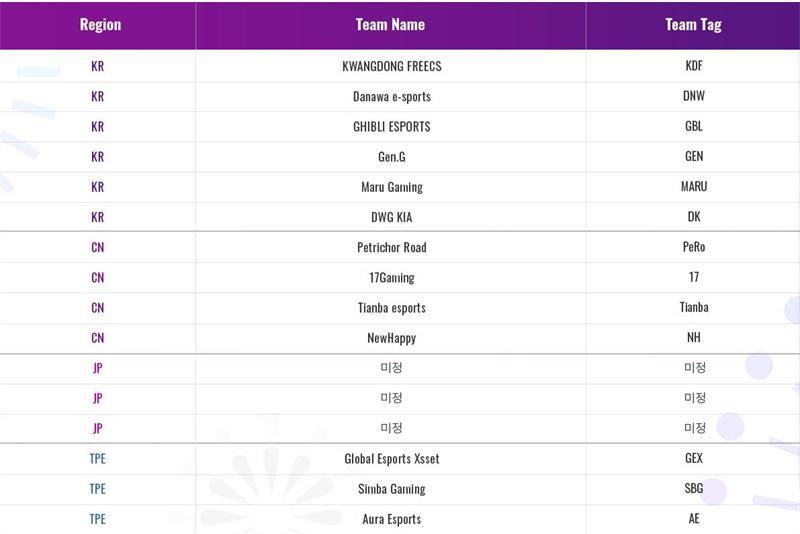Select the KWANGDONG FREECS team name
The image size is (800, 534).
pyautogui.click(x=391, y=66)
